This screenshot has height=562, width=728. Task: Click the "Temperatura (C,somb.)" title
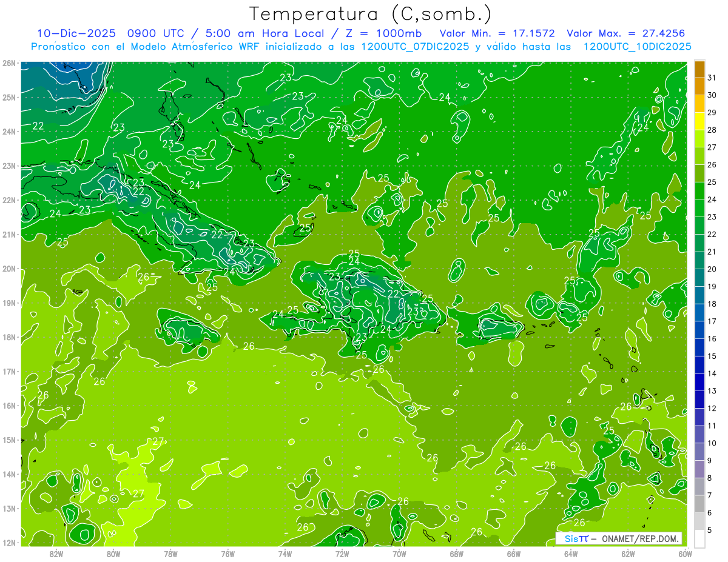(371, 15)
